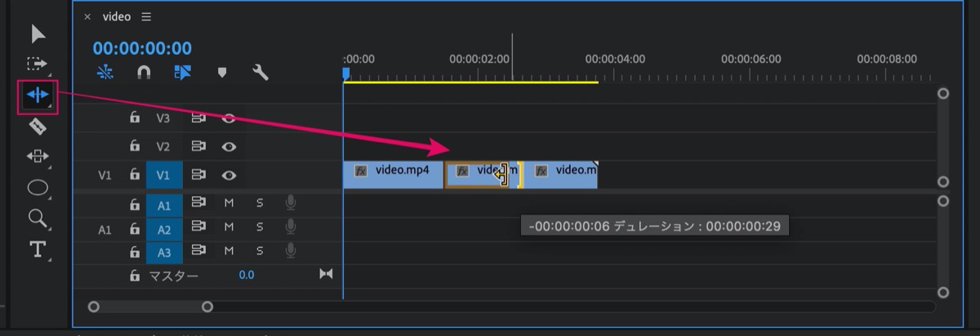This screenshot has width=980, height=336.
Task: Click the 00:00:00:00 playhead timecode
Action: tap(142, 48)
